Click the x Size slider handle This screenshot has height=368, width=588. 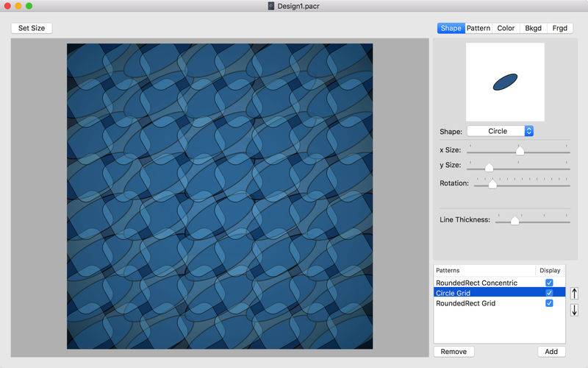[520, 151]
